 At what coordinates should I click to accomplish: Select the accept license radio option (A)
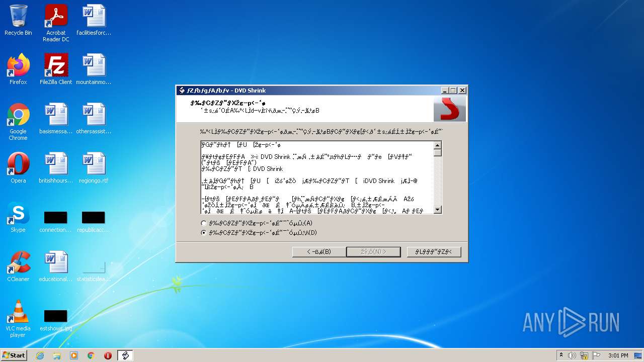203,223
